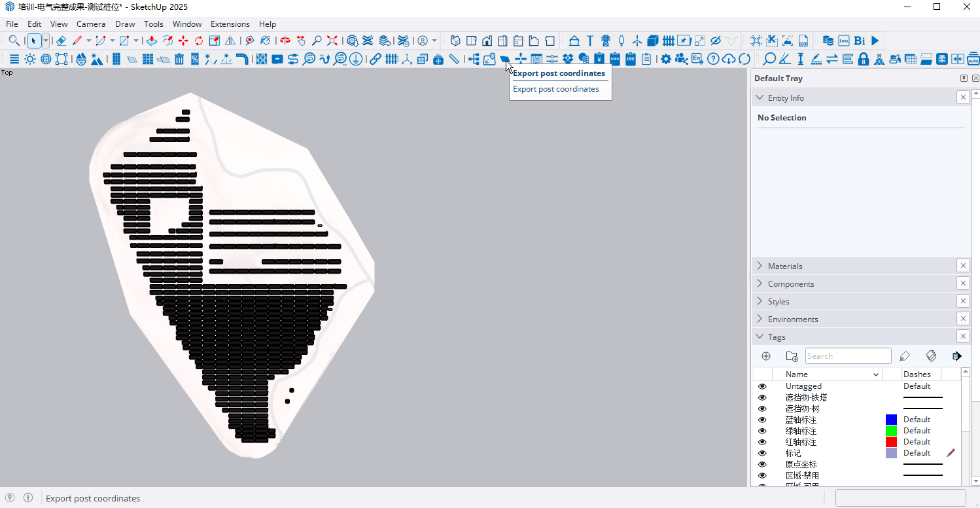Click the kWh clipboard report icon

tap(615, 59)
